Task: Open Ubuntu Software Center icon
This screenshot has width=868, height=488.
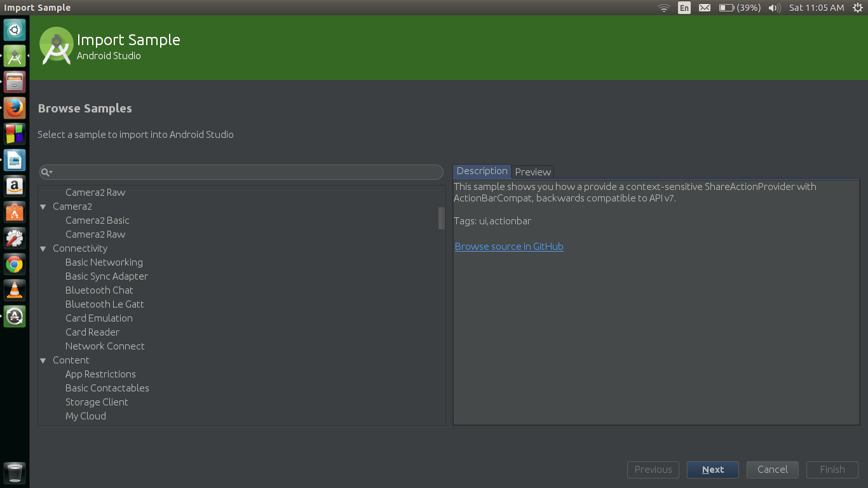Action: coord(15,212)
